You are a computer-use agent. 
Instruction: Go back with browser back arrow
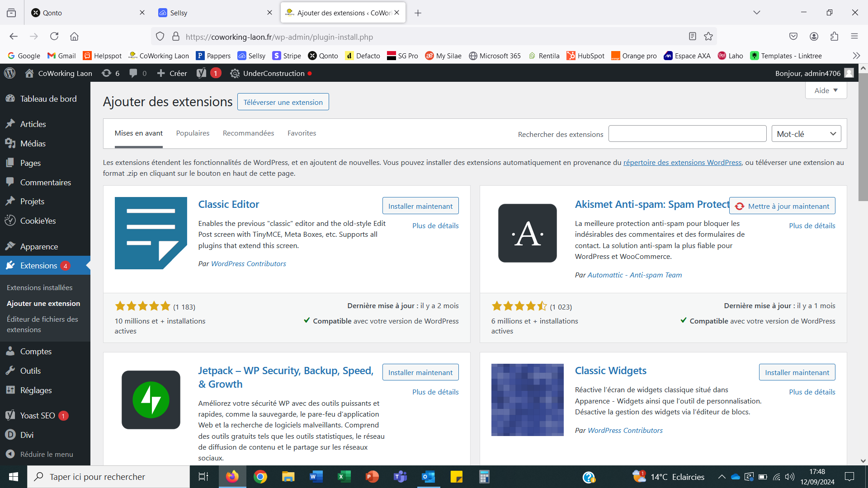pos(14,36)
